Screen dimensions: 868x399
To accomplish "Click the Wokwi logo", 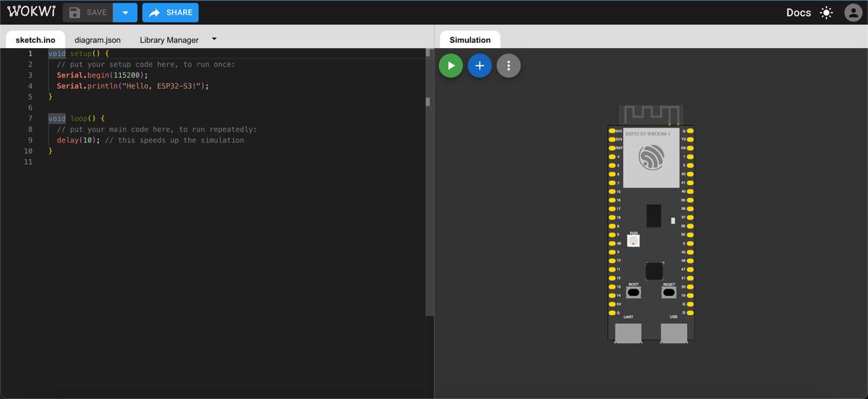I will pyautogui.click(x=31, y=12).
